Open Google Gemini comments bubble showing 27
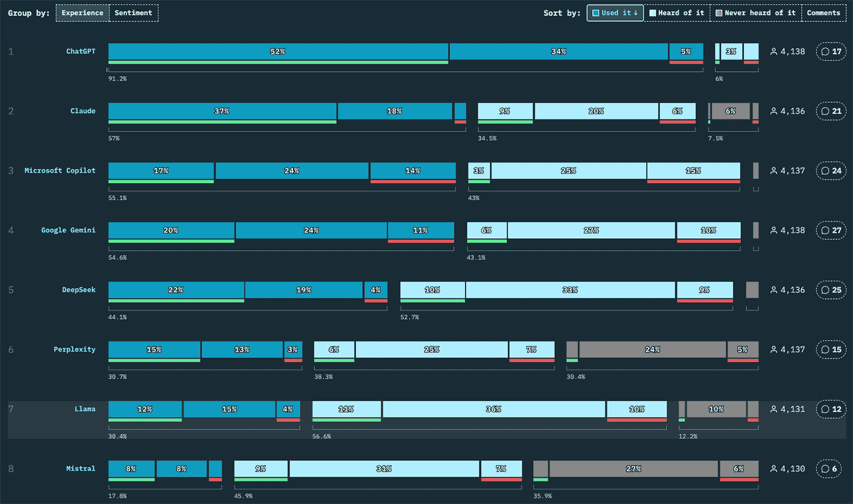 (832, 231)
